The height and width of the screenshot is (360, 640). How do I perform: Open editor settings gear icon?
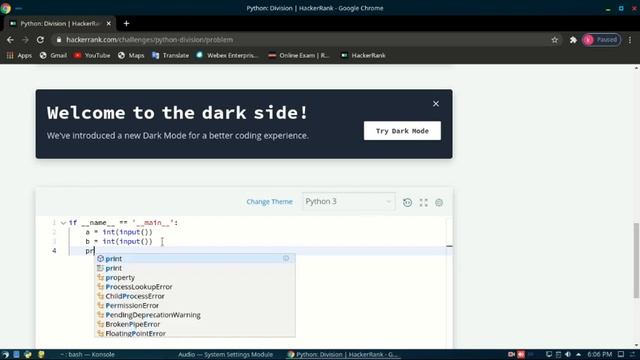pos(439,202)
